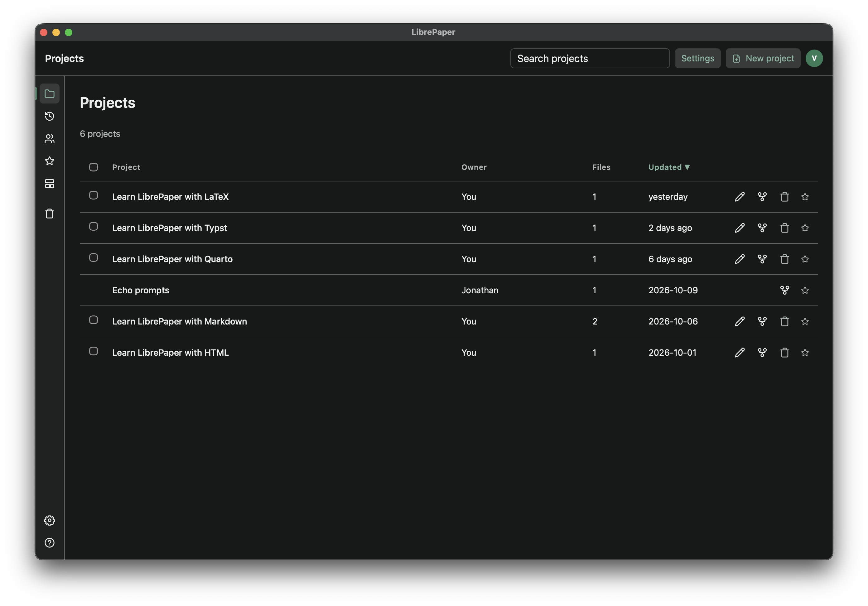Open the Recent history sidebar icon
Viewport: 868px width, 606px height.
click(50, 116)
